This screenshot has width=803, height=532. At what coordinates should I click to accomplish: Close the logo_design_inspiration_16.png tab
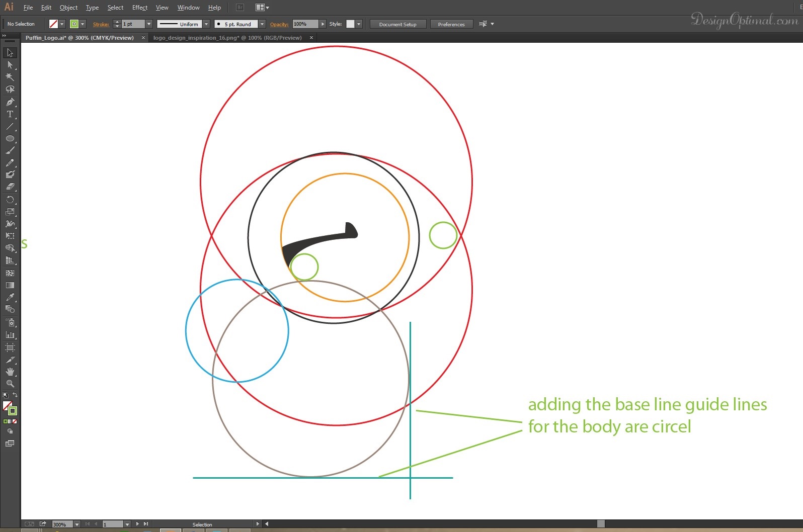coord(311,38)
